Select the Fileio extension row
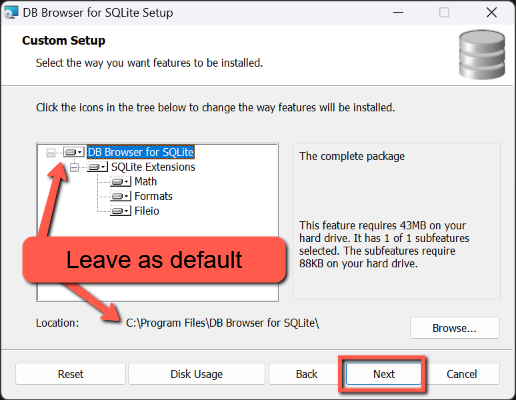The image size is (516, 400). tap(147, 211)
